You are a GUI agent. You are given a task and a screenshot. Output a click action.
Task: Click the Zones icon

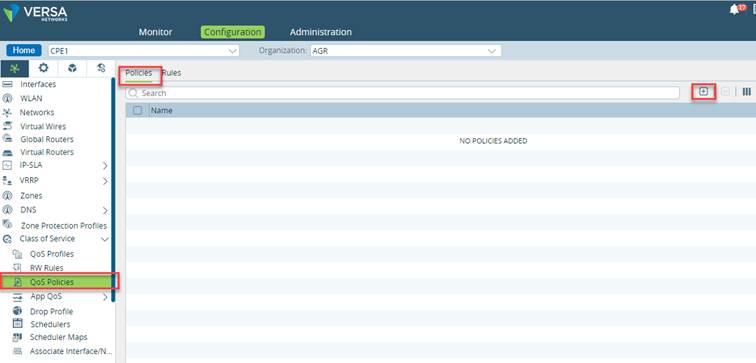(x=7, y=196)
